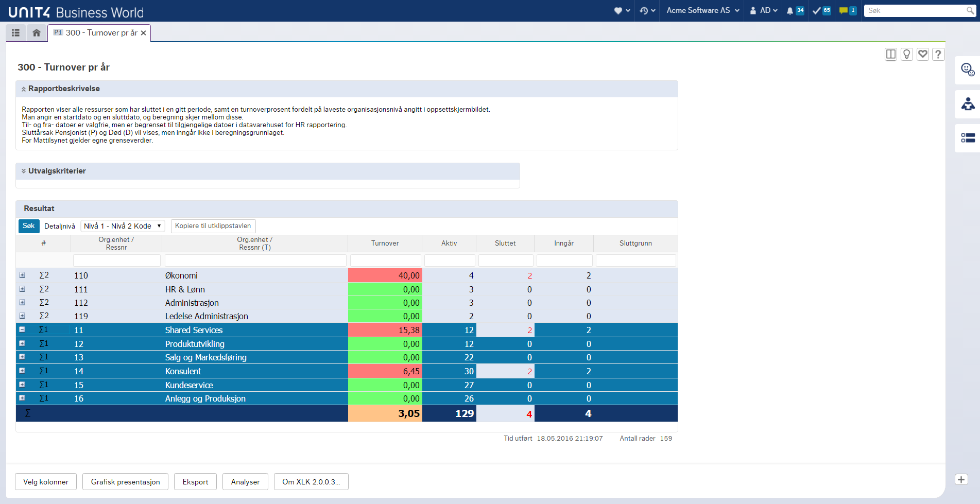Open the main menu list icon

16,32
